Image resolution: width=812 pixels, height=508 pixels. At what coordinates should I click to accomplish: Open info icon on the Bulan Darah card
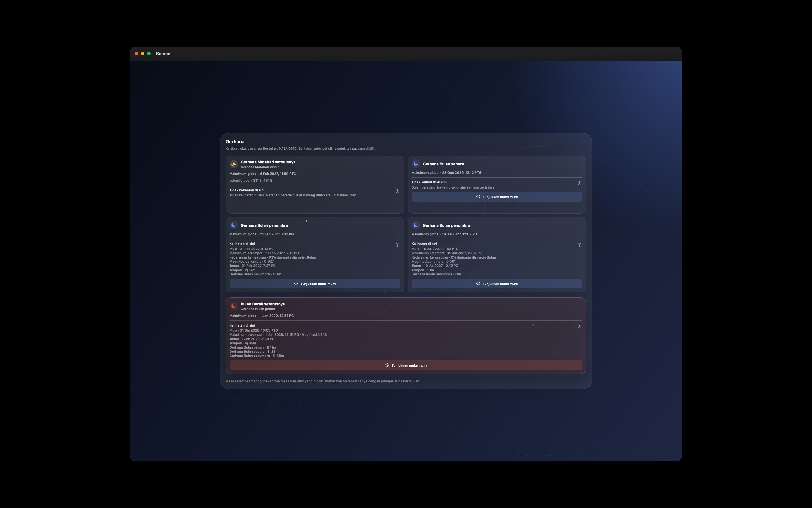click(579, 327)
